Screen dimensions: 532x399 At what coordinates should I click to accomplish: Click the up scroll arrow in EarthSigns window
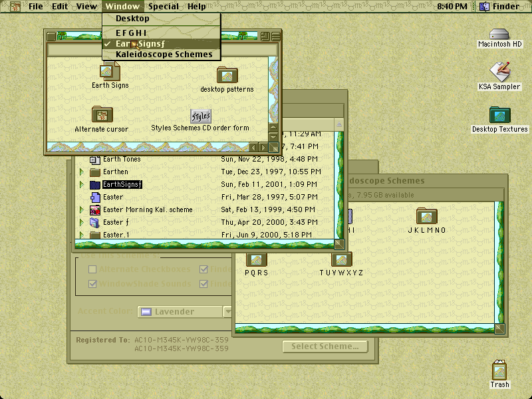273,127
